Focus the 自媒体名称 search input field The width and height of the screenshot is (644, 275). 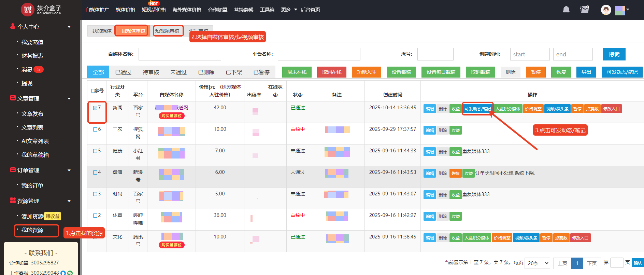(180, 54)
